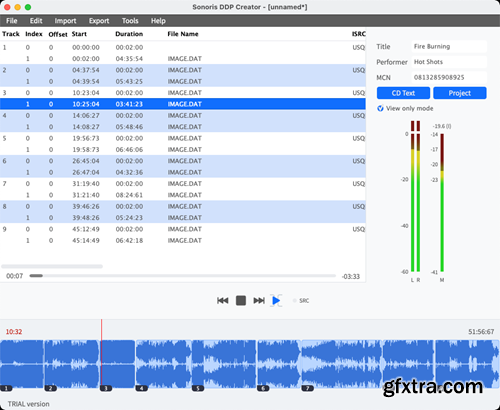500x410 pixels.
Task: Skip to previous track
Action: (222, 301)
